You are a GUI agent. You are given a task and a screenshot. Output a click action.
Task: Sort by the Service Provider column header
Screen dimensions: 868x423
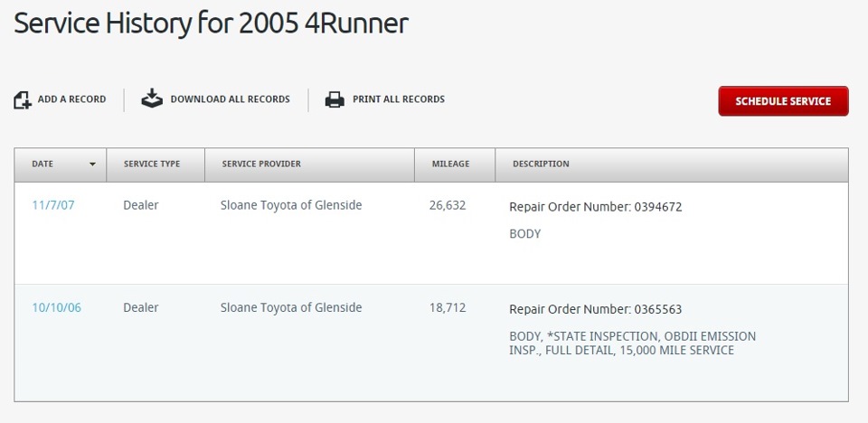(261, 164)
